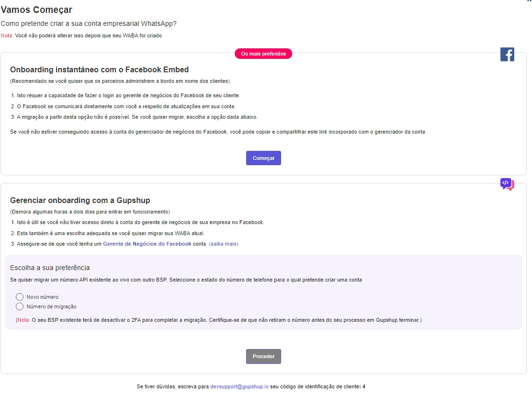Select the Novo número radio button
This screenshot has width=532, height=396.
point(20,297)
